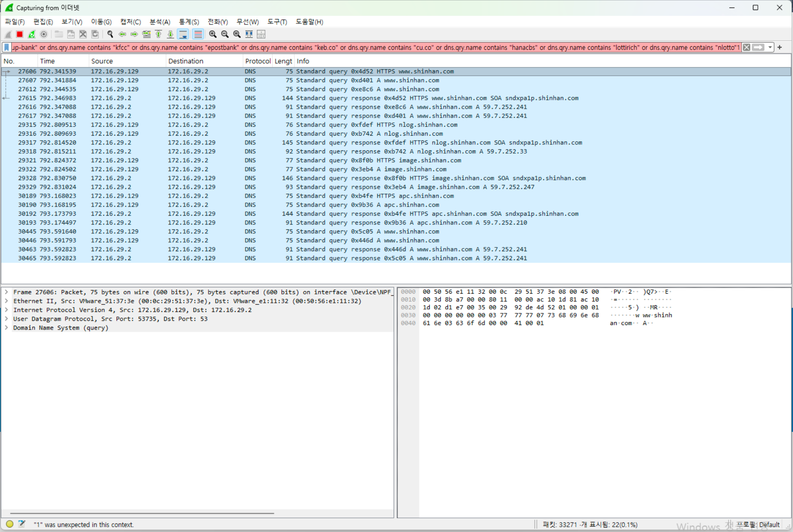Click the find packet magnifier

110,34
